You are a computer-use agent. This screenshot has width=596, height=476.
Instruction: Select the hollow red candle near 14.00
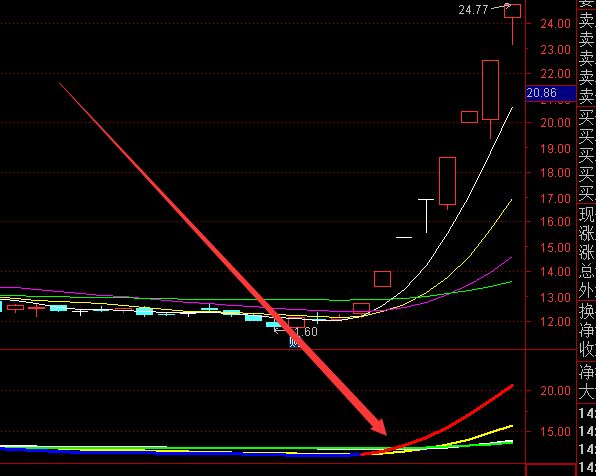click(x=382, y=279)
